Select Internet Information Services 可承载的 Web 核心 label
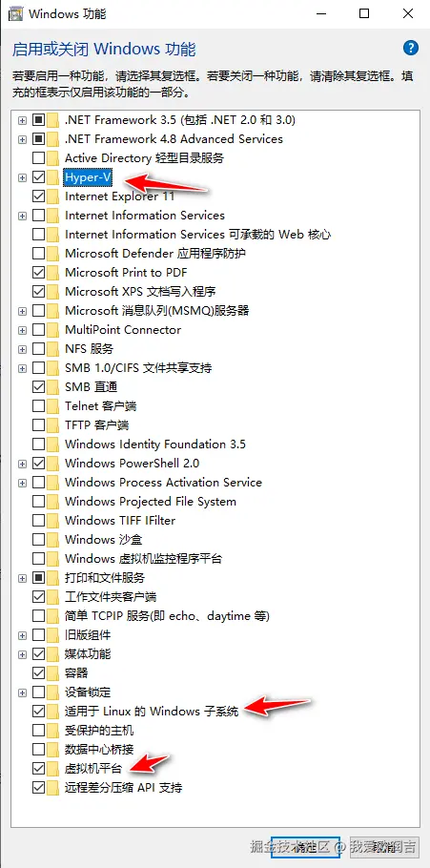This screenshot has height=868, width=430. click(x=197, y=234)
